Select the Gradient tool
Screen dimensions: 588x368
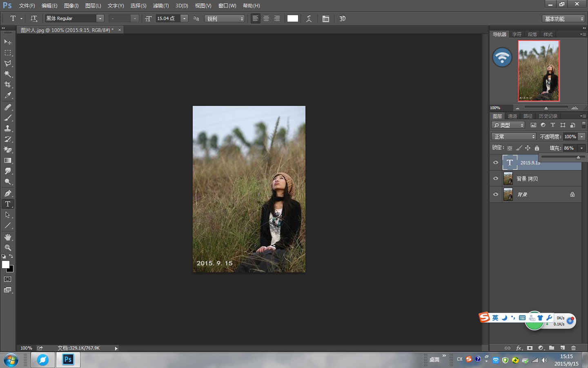[8, 160]
